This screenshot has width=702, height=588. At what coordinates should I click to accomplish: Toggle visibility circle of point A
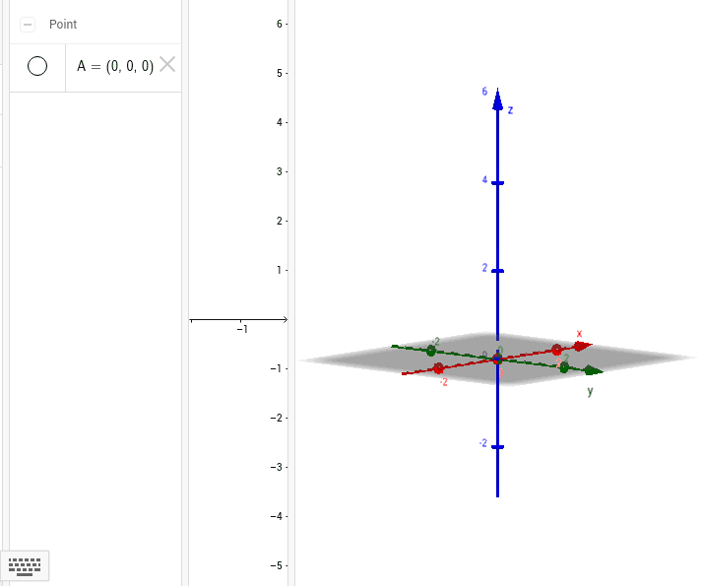tap(37, 66)
